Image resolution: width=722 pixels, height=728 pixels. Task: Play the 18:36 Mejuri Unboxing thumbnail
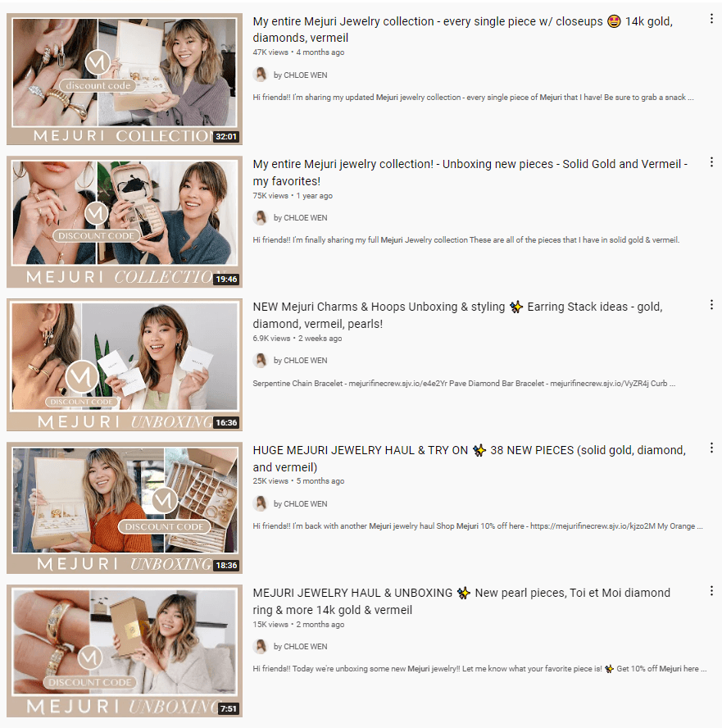(x=125, y=508)
